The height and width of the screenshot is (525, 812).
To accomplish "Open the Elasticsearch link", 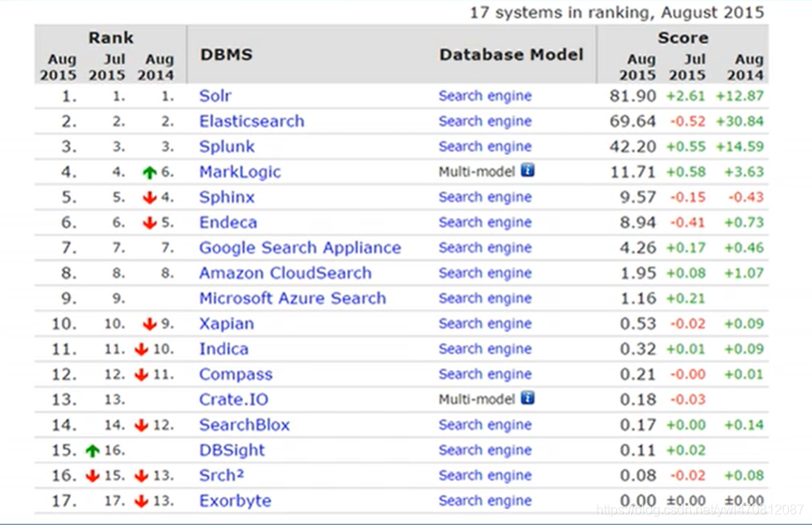I will pyautogui.click(x=252, y=121).
